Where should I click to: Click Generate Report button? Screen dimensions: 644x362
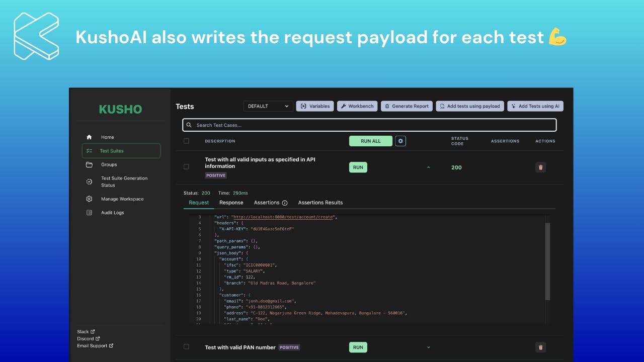[x=407, y=106]
